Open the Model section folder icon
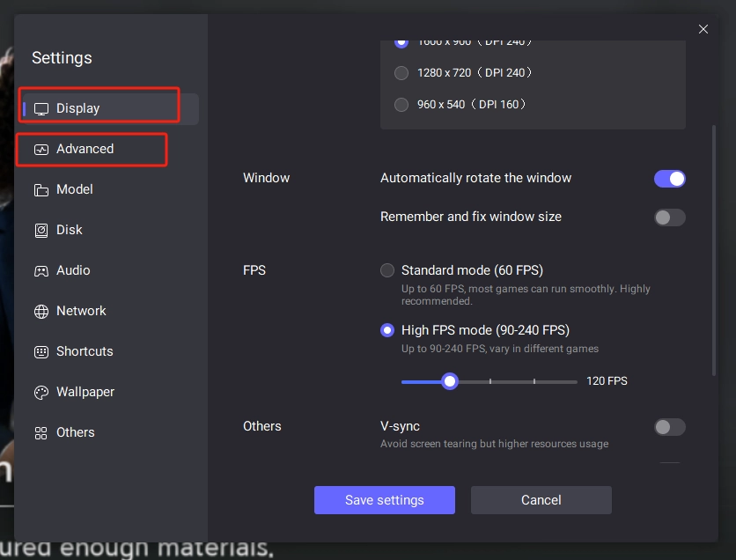 42,189
